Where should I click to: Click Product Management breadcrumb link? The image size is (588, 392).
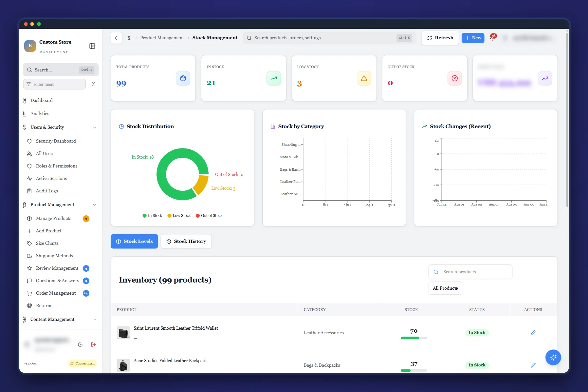tap(162, 38)
